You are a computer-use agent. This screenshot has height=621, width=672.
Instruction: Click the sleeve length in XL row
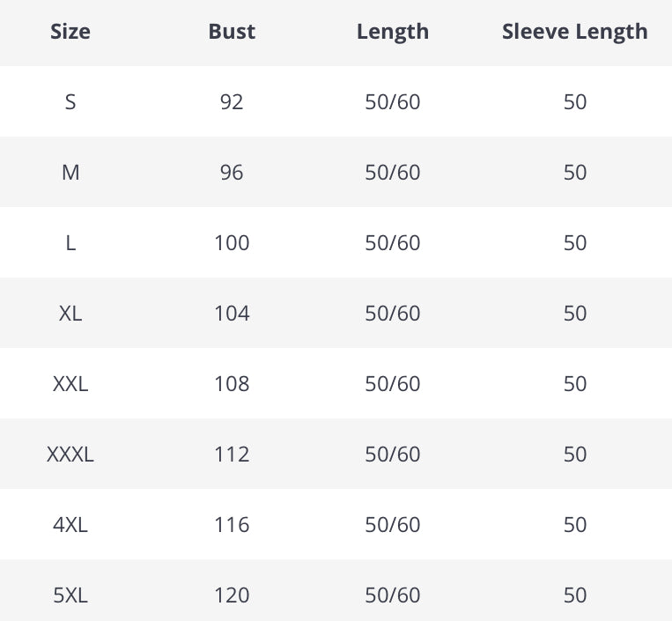574,314
